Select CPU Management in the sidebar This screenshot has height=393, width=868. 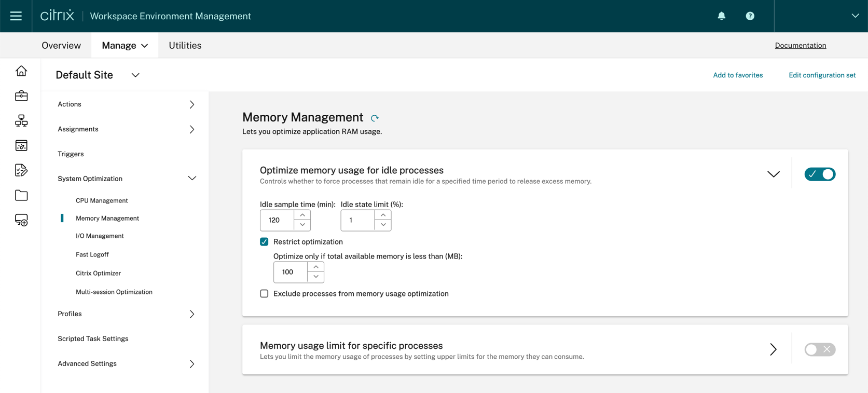click(102, 200)
